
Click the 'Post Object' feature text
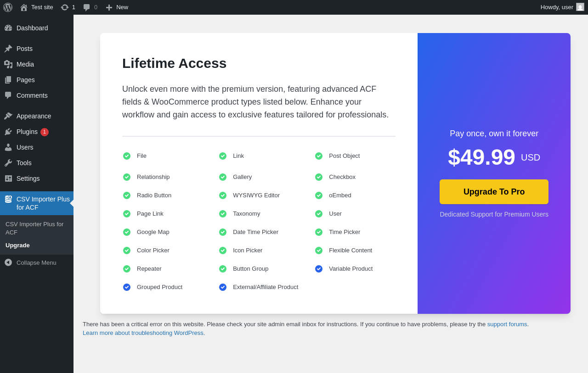point(345,156)
